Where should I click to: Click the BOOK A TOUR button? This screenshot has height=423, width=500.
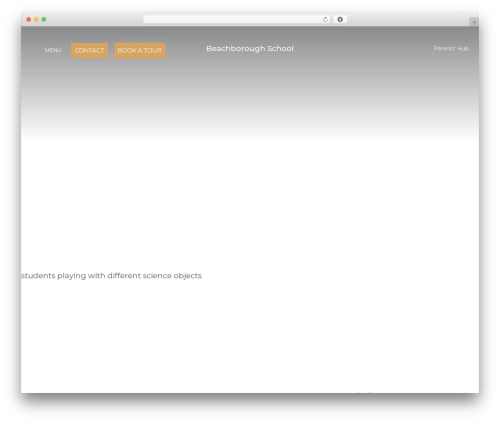point(140,50)
